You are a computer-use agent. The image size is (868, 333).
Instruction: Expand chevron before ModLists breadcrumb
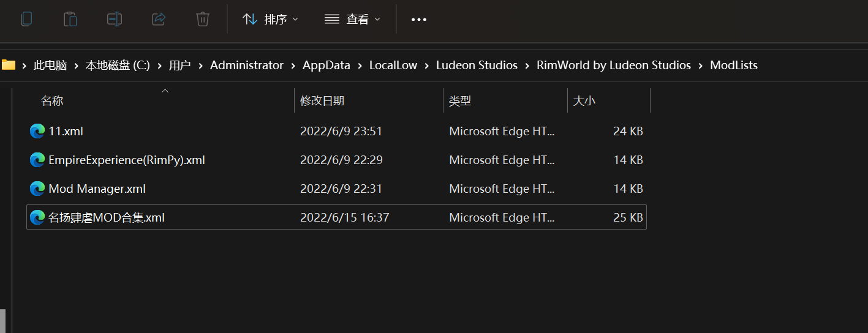[701, 65]
